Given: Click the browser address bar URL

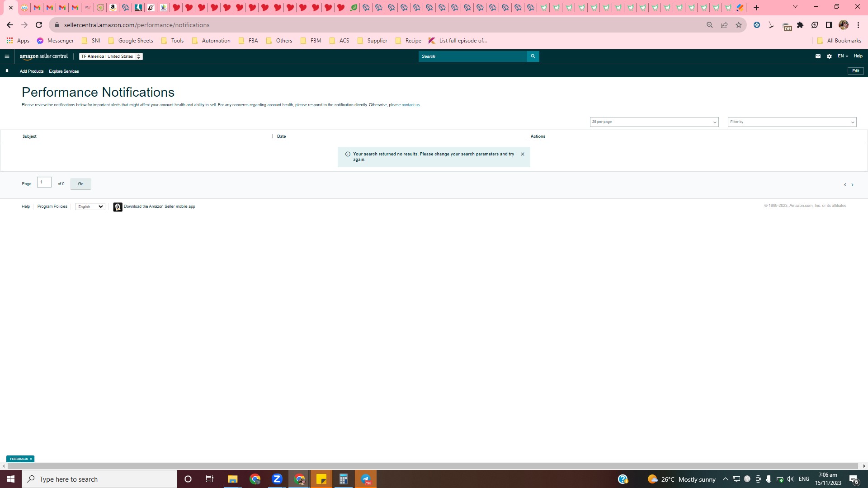Looking at the screenshot, I should click(137, 25).
